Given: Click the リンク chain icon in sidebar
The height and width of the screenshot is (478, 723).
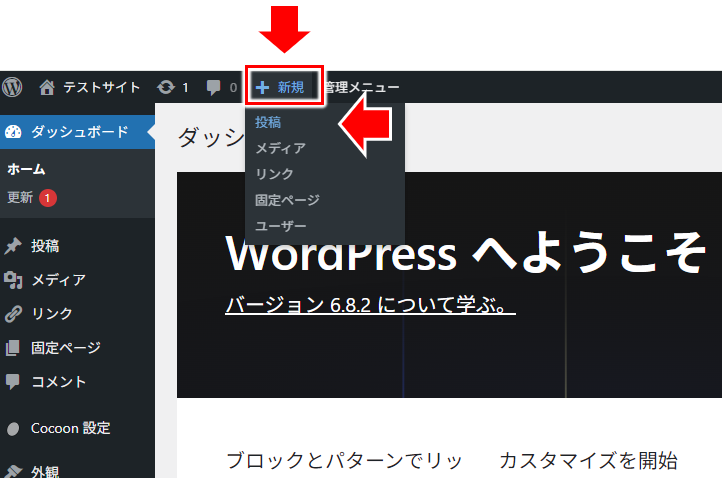Looking at the screenshot, I should click(x=13, y=313).
